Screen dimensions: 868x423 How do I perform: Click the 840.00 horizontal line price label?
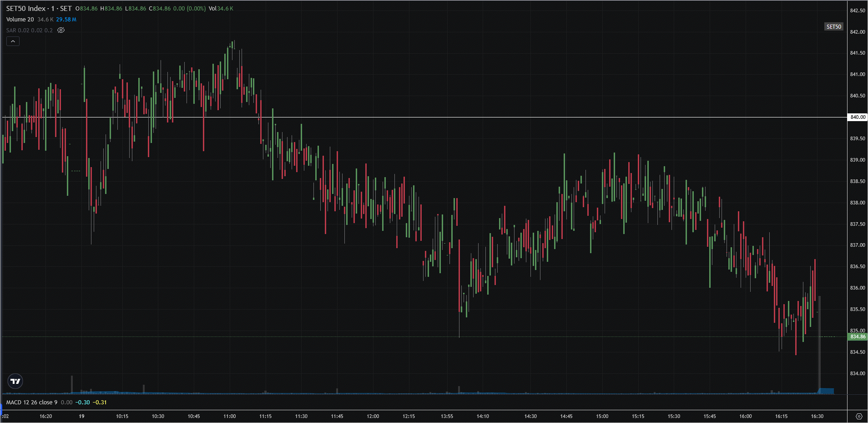point(858,117)
